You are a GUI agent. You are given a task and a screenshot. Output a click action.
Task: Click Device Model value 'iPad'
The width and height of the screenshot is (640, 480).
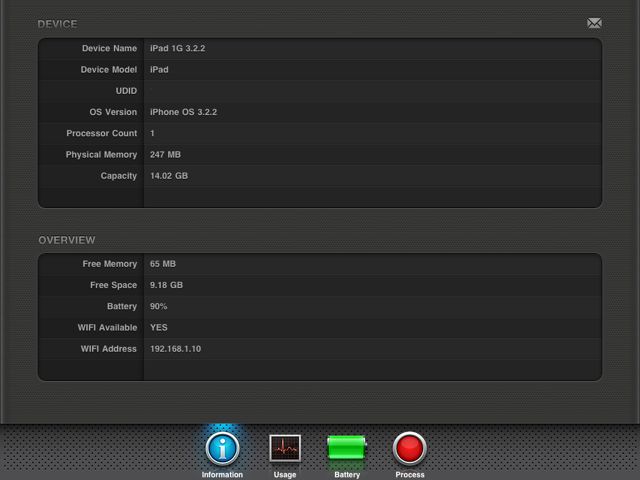(x=159, y=69)
